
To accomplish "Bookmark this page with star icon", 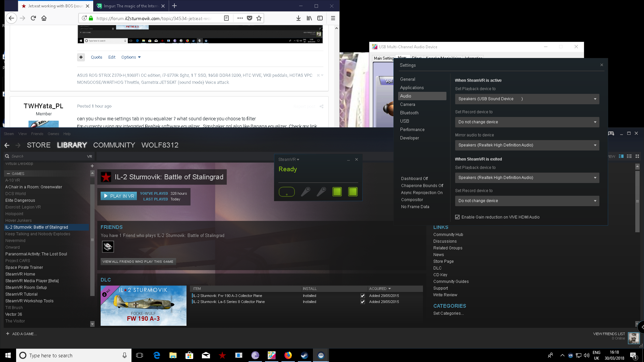I will [259, 18].
